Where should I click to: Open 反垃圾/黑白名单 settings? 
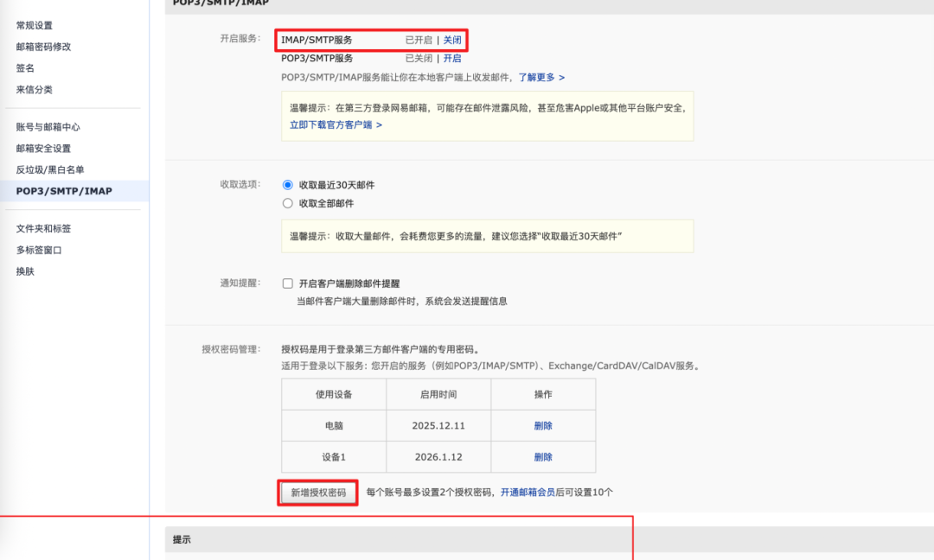point(50,170)
